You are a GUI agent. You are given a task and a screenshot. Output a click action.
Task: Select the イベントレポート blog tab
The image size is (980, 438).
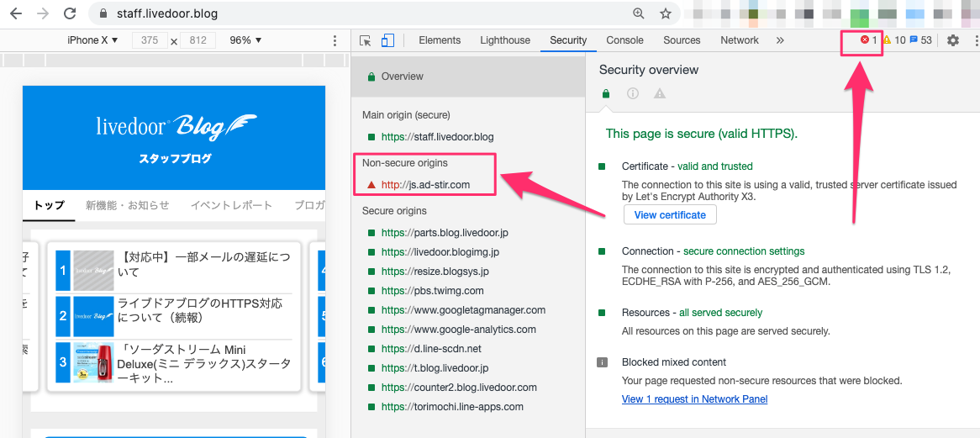[x=231, y=205]
